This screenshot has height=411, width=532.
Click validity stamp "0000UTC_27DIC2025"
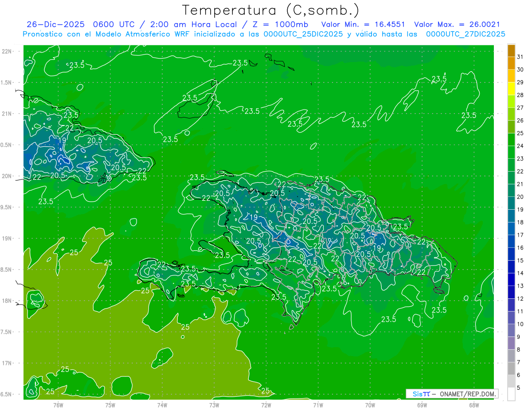465,34
